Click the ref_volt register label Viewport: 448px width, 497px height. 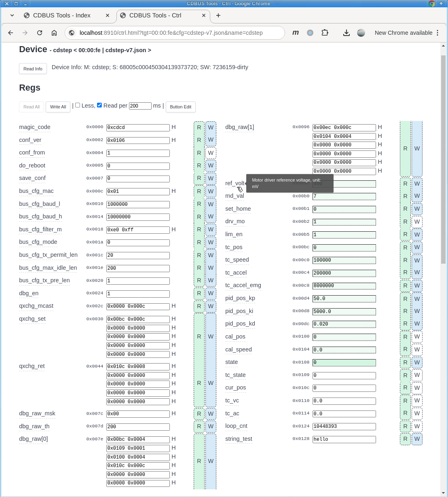(235, 183)
